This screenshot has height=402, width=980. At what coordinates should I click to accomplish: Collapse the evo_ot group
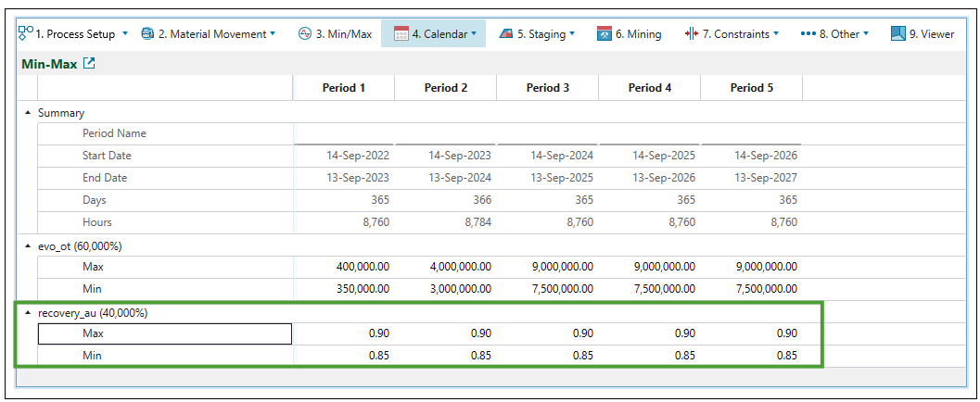coord(28,246)
